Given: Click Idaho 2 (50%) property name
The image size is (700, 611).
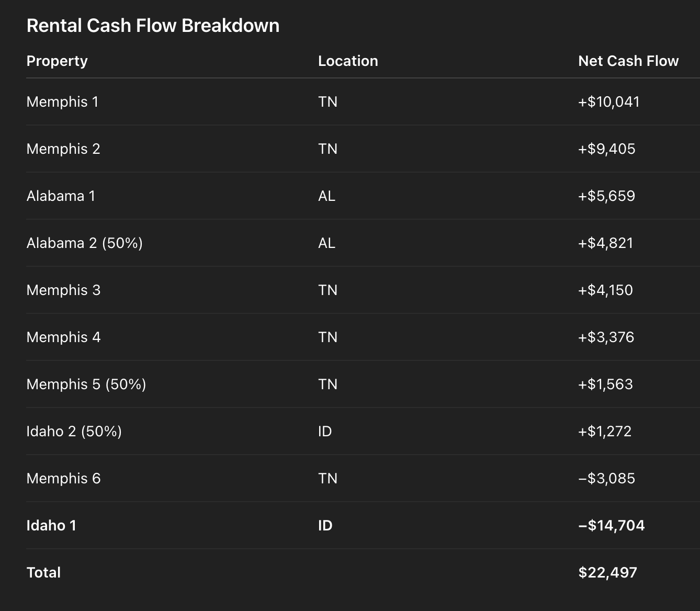Looking at the screenshot, I should coord(74,432).
